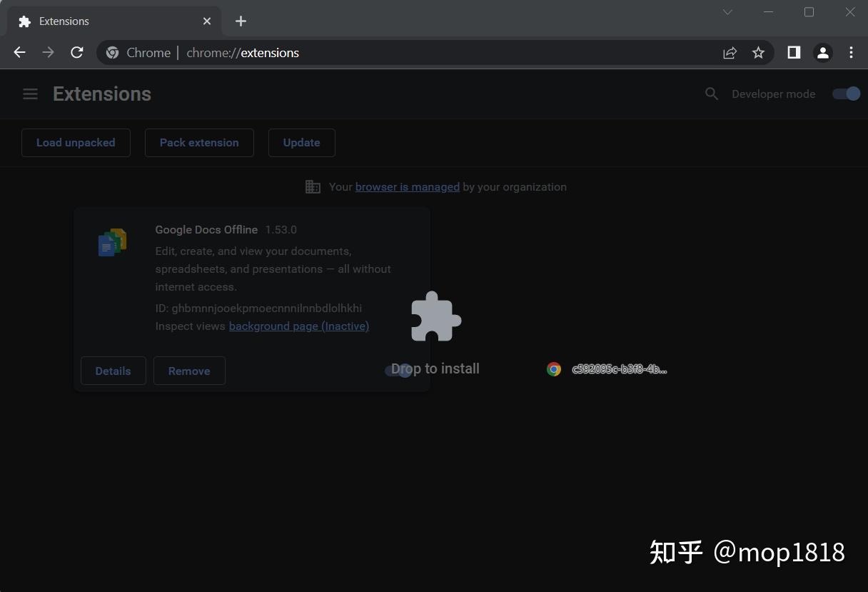
Task: Open the Extensions page hamburger menu
Action: pos(30,94)
